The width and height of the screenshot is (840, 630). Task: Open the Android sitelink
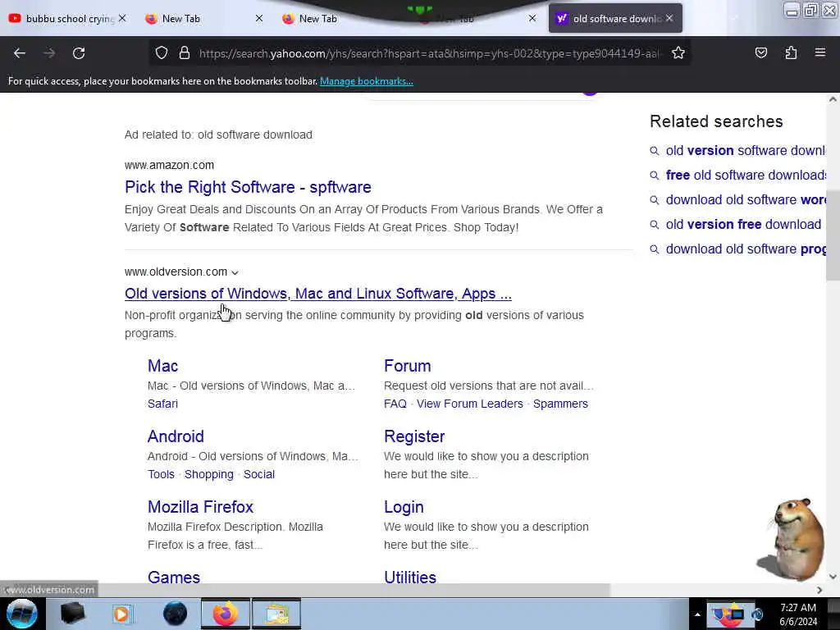176,436
